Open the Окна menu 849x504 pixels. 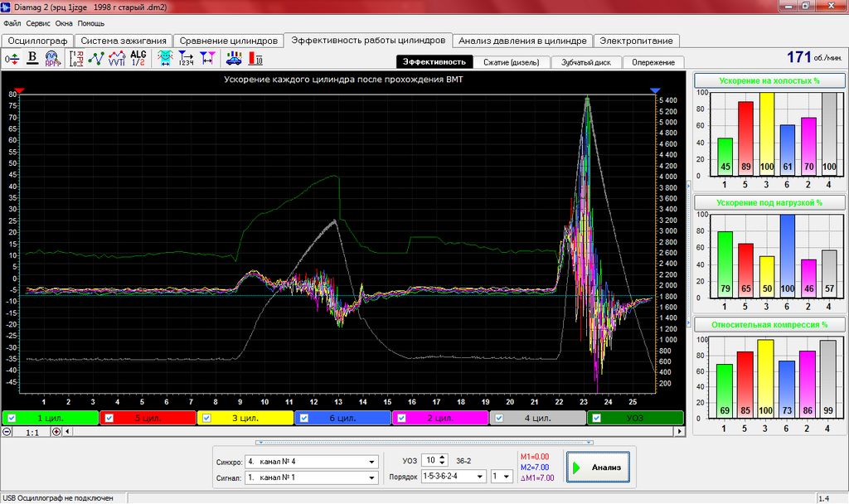pyautogui.click(x=64, y=23)
